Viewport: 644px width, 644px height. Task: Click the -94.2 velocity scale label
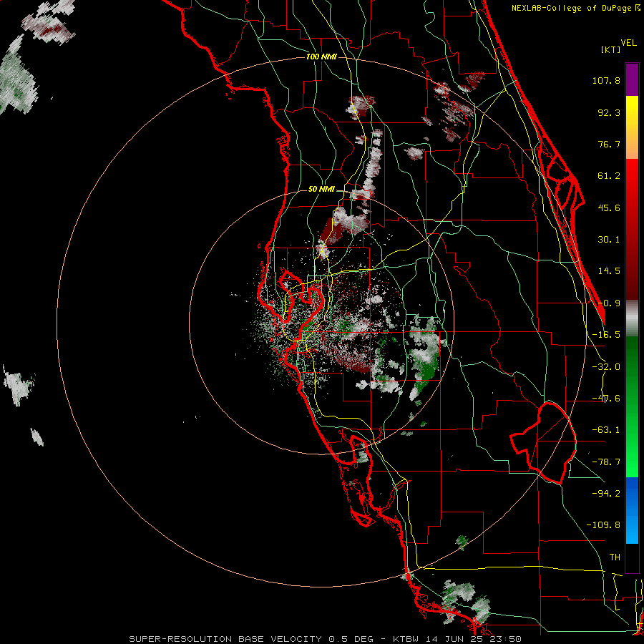[606, 494]
